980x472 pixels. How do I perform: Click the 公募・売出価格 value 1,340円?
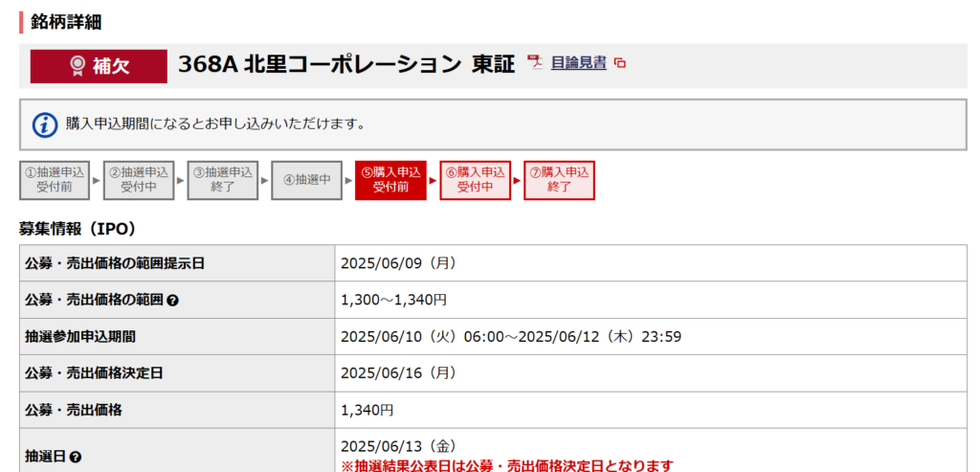click(367, 410)
